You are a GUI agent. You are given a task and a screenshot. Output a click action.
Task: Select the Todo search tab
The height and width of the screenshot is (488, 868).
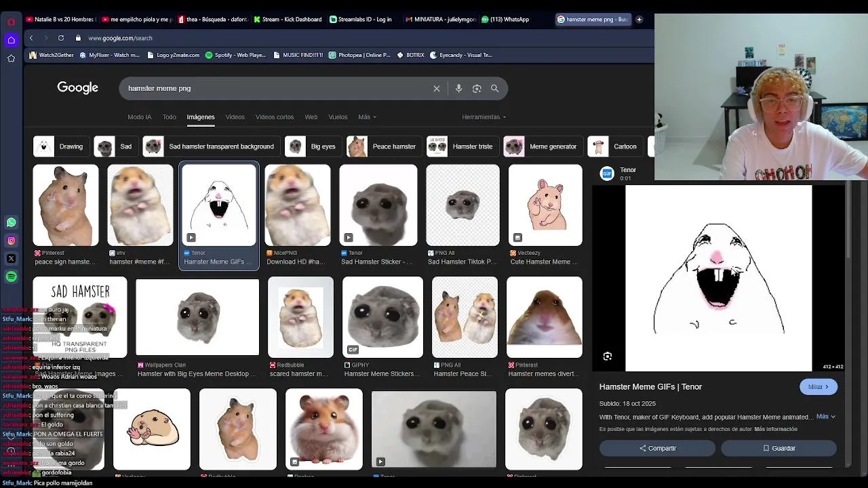pos(169,117)
